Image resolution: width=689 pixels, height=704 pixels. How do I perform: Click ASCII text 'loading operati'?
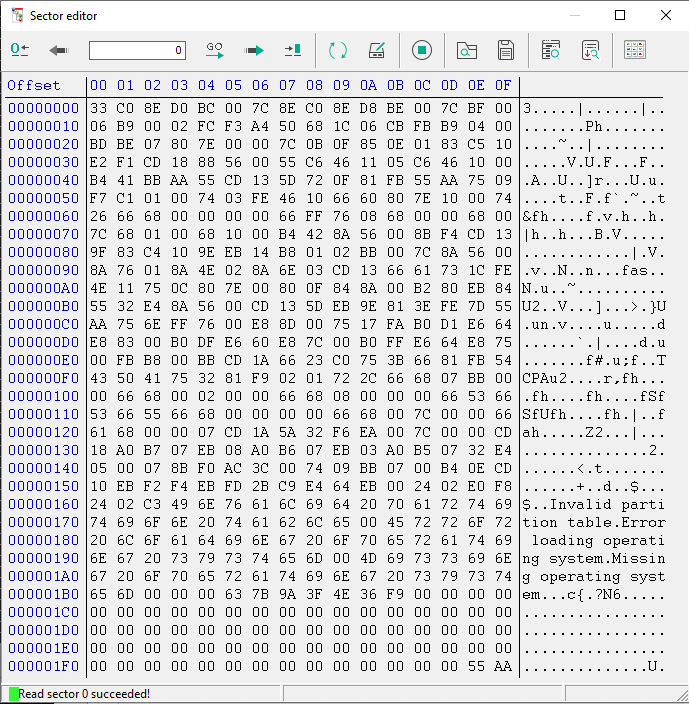[598, 541]
